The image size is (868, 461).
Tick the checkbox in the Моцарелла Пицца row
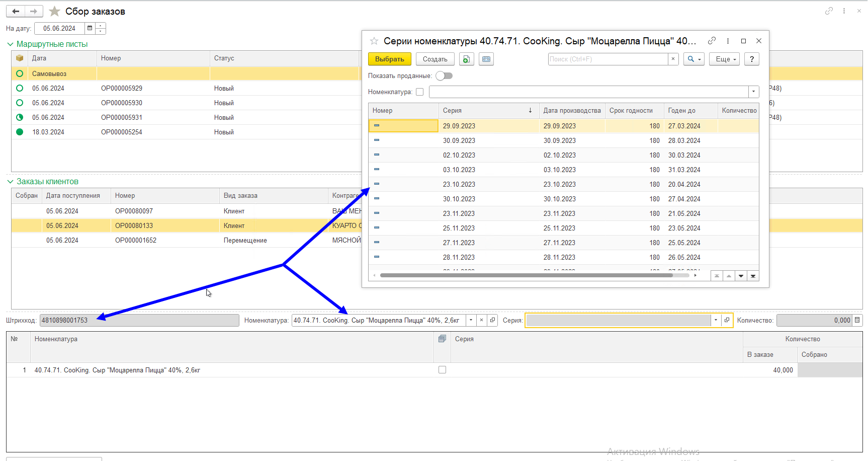442,370
